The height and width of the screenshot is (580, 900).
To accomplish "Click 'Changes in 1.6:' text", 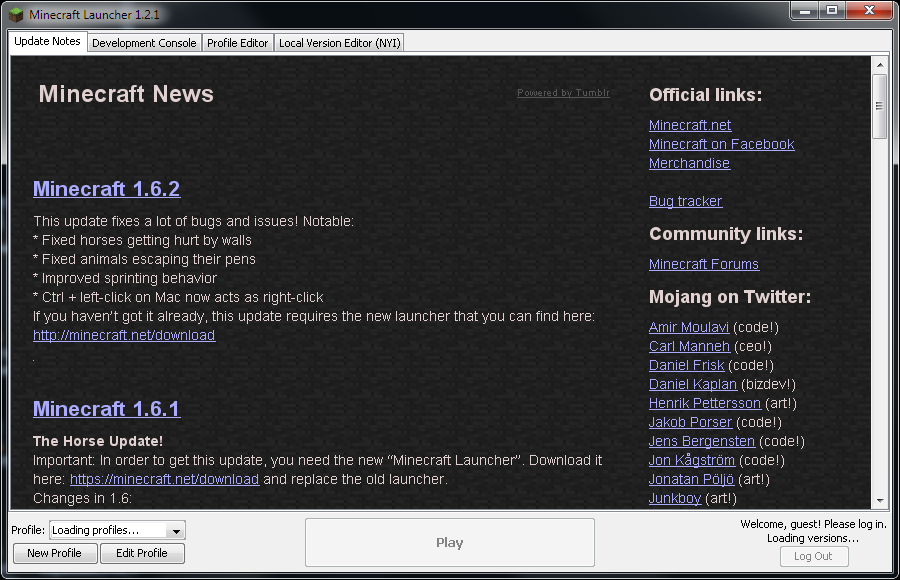I will (x=83, y=498).
